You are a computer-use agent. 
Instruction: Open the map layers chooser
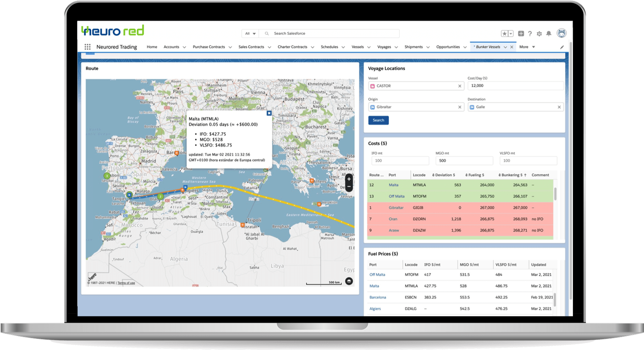[349, 281]
